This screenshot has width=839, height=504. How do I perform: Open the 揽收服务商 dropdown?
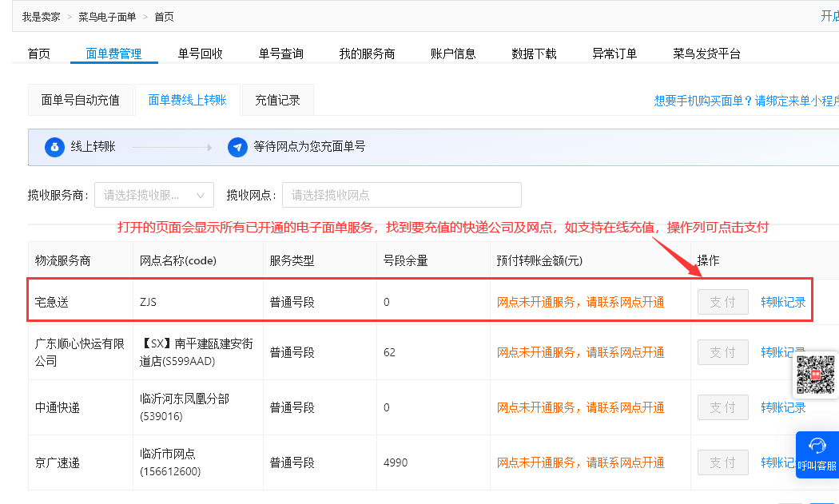154,195
